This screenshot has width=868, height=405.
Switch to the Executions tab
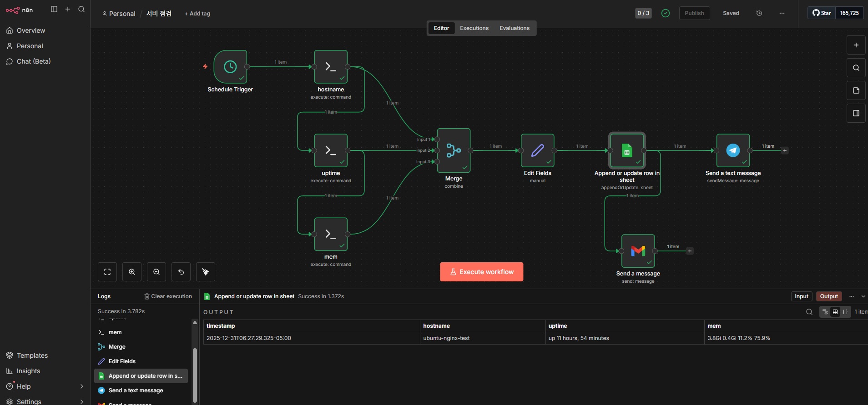coord(474,28)
